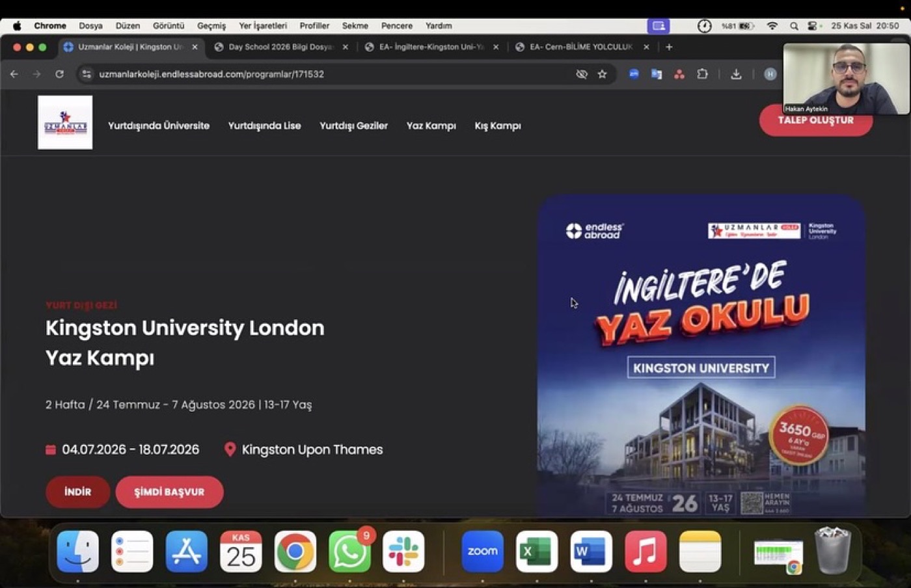The height and width of the screenshot is (588, 911).
Task: Open site information icon in address bar
Action: point(87,74)
